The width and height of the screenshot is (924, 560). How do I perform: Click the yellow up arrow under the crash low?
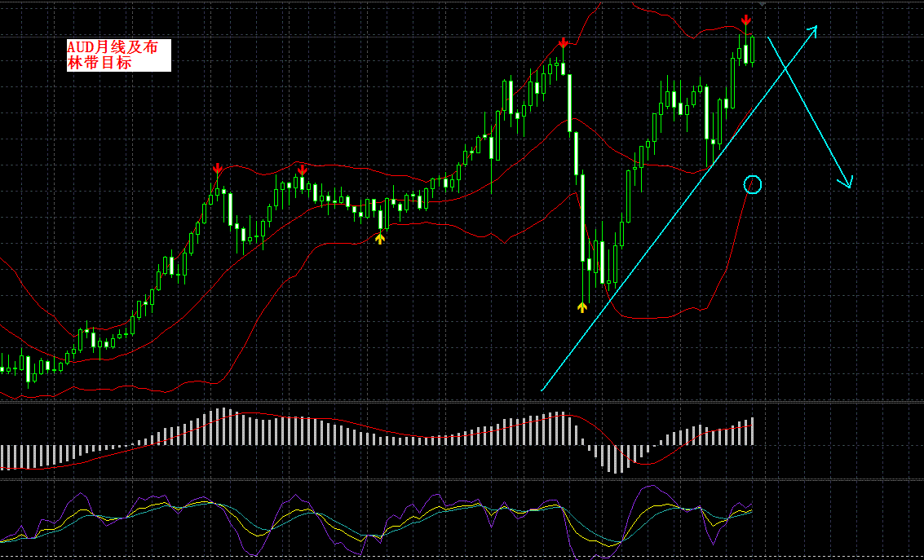coord(582,306)
